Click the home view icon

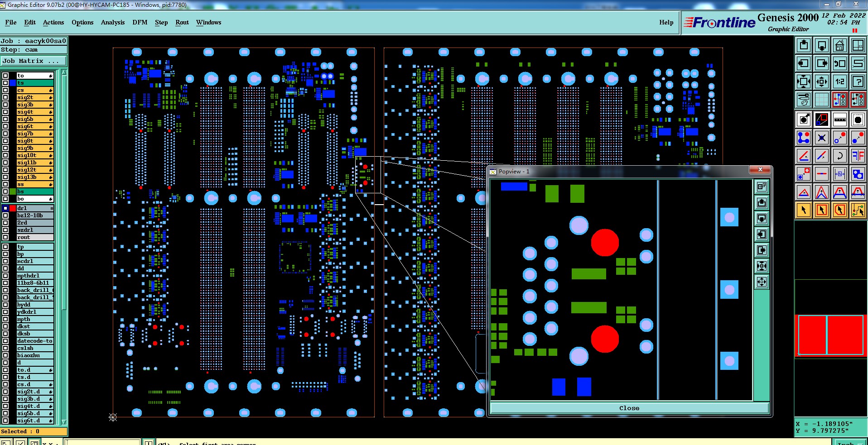[840, 45]
